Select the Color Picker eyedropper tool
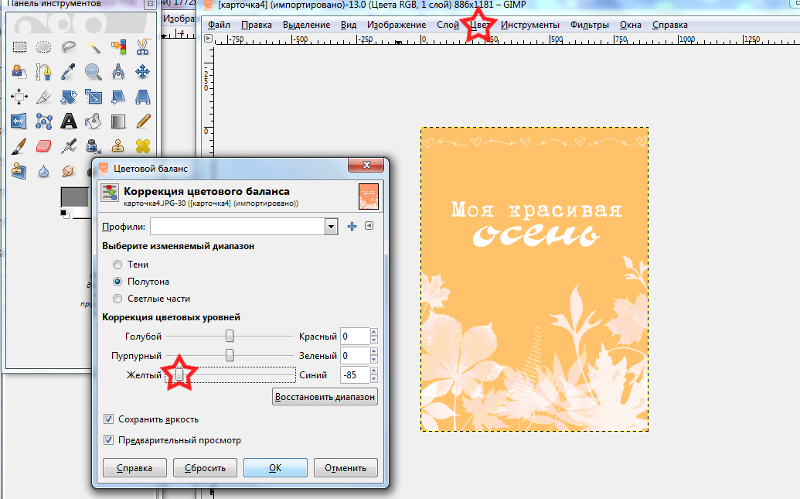Screen dimensions: 800x499 [x=68, y=71]
